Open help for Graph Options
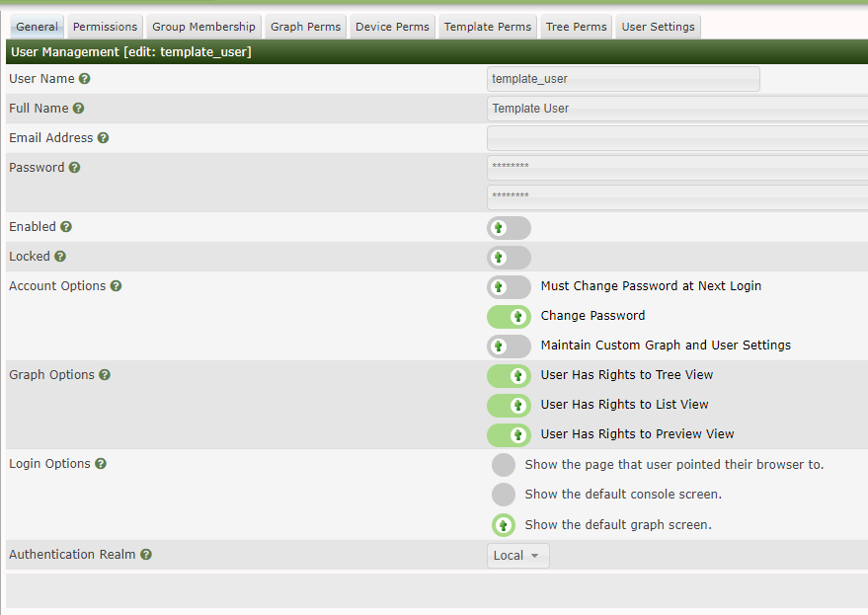868x615 pixels. point(104,374)
